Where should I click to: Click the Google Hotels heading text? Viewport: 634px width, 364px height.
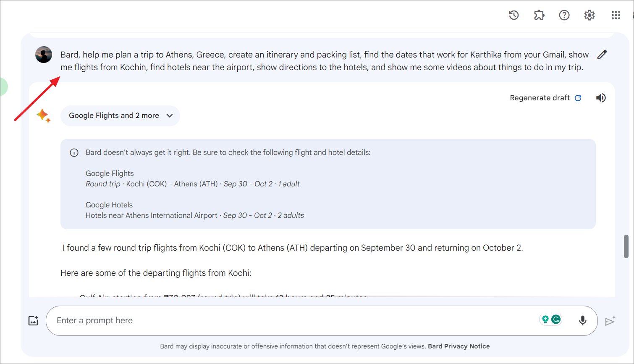click(109, 205)
